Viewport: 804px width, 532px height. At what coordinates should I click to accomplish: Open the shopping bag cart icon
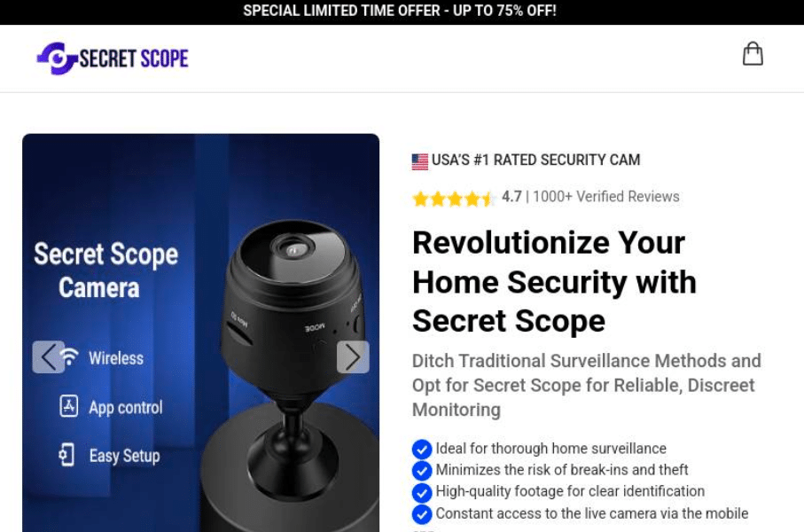(x=753, y=54)
